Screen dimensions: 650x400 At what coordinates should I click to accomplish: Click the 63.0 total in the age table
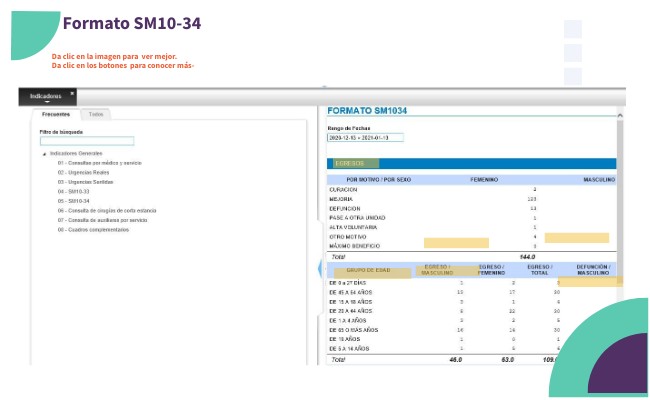pos(508,360)
